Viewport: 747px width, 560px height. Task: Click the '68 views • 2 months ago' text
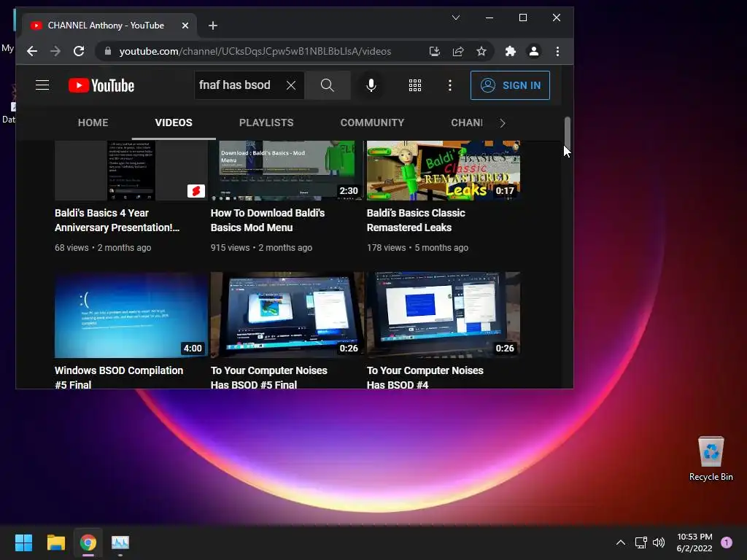click(x=103, y=248)
